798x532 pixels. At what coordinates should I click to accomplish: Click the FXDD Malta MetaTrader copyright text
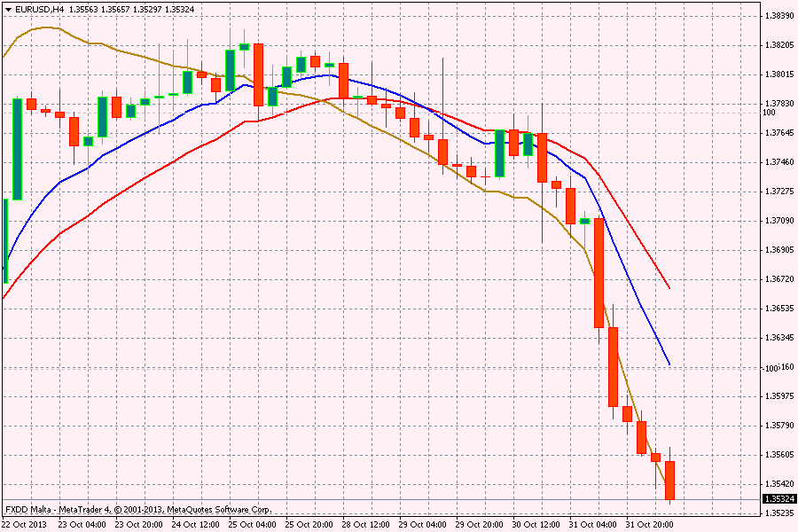137,510
